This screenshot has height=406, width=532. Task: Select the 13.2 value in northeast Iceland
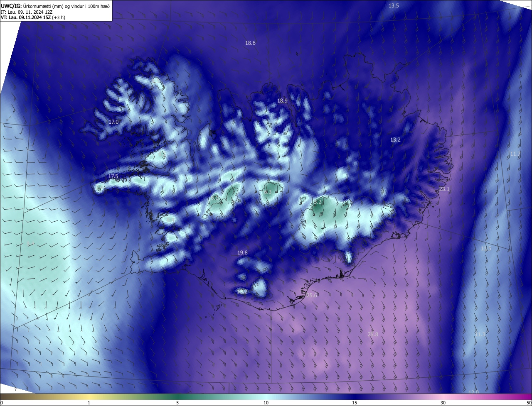[395, 140]
